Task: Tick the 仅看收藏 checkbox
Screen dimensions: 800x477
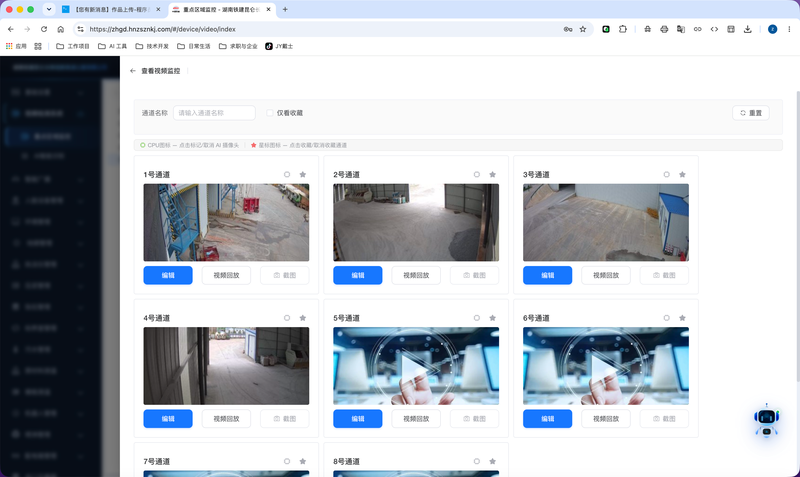Action: tap(270, 113)
